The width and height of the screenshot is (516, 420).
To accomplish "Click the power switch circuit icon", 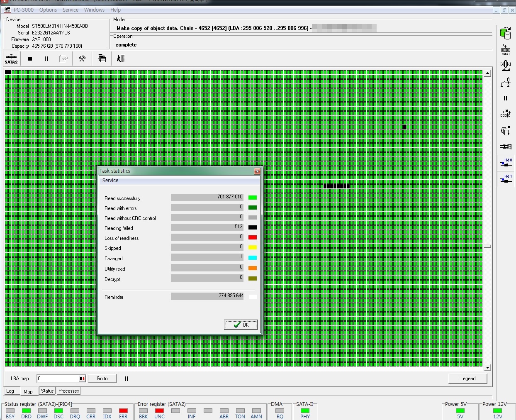I will 506,82.
